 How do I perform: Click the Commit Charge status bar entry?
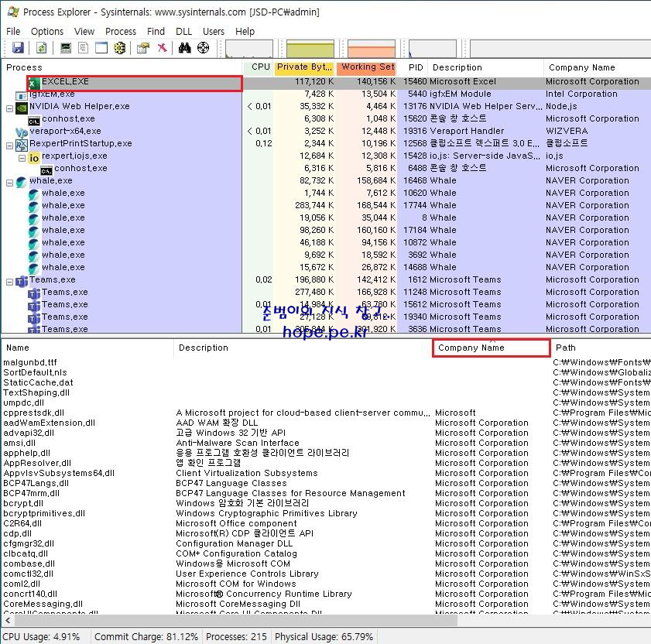tap(146, 637)
